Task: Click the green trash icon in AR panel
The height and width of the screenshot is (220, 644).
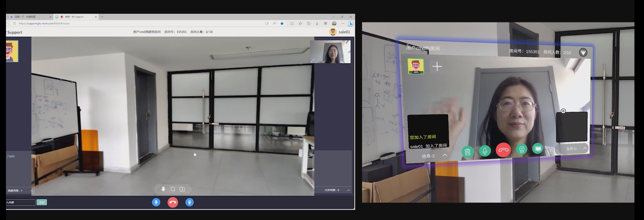Action: 468,152
